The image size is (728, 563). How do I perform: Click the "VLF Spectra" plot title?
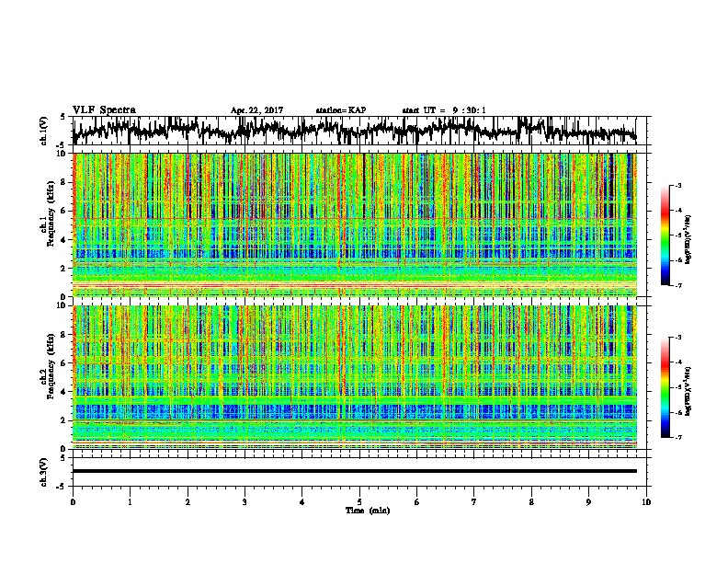click(104, 109)
